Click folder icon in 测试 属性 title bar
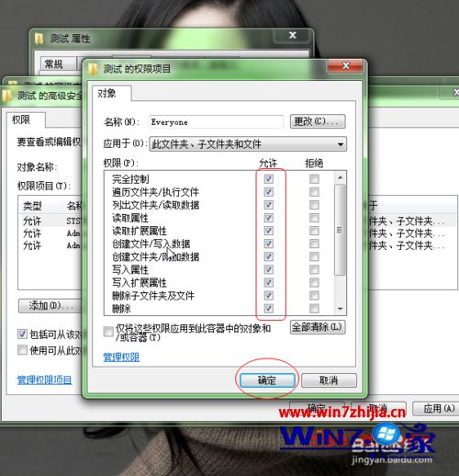459x476 pixels. 39,39
